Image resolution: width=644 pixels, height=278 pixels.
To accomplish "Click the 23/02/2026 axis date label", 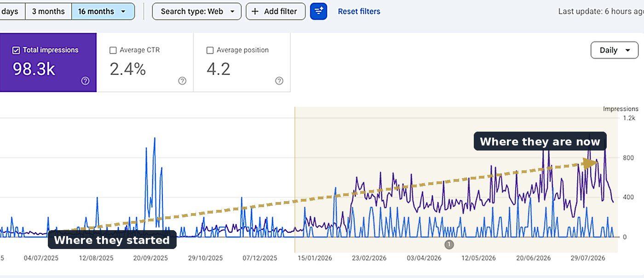I will [369, 258].
